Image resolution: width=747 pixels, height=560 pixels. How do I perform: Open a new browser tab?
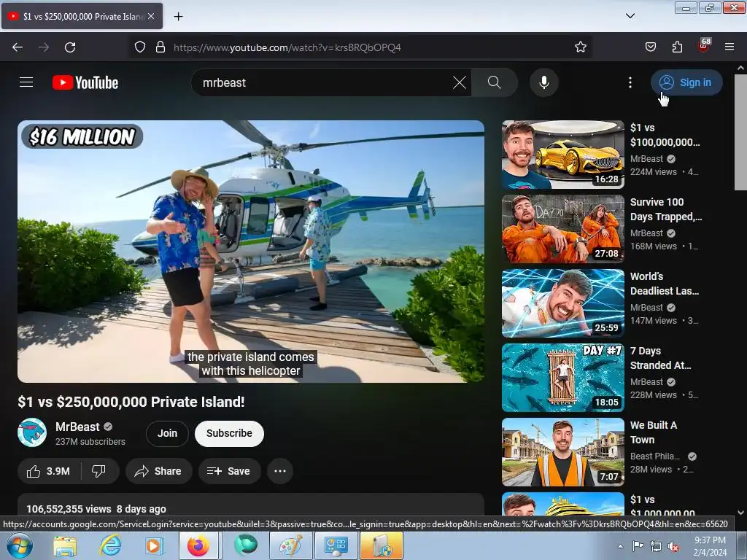click(x=178, y=17)
